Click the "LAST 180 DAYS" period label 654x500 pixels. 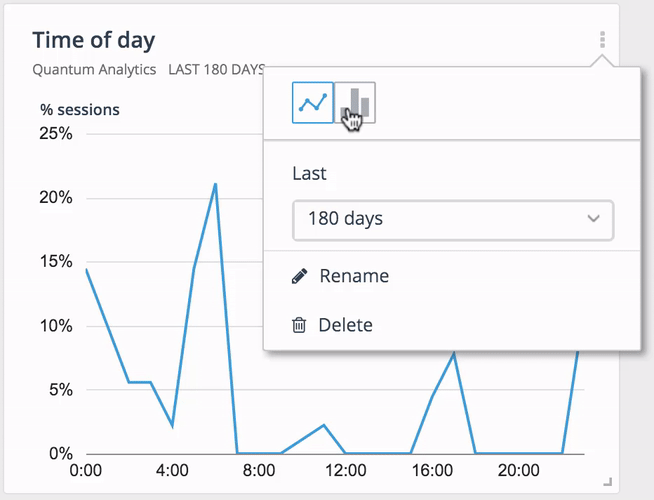216,69
